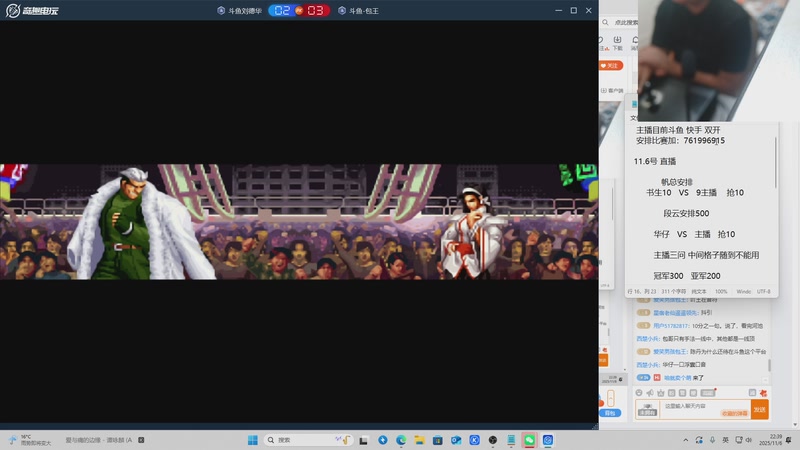Screen dimensions: 800x450
Task: Click the crown icon in the chat toolbar
Action: [661, 393]
